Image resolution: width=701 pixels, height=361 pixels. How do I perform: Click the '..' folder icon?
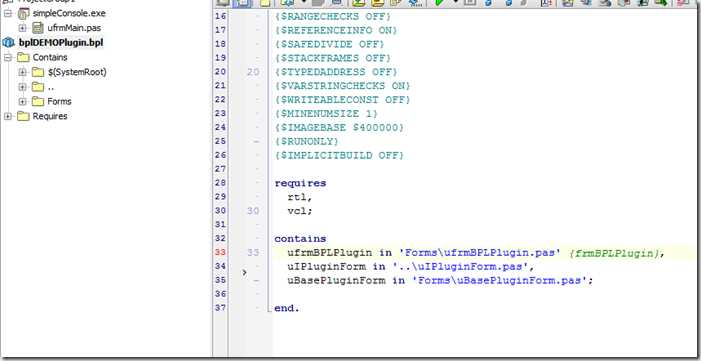[x=38, y=87]
